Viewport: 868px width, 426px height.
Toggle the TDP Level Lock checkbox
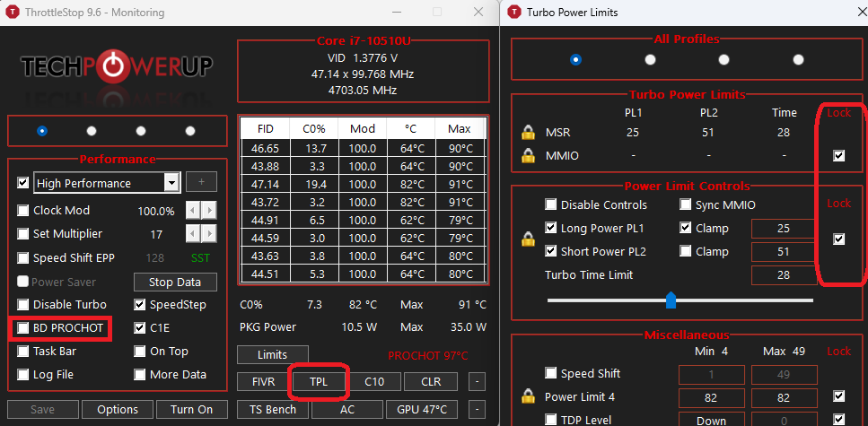coord(838,420)
